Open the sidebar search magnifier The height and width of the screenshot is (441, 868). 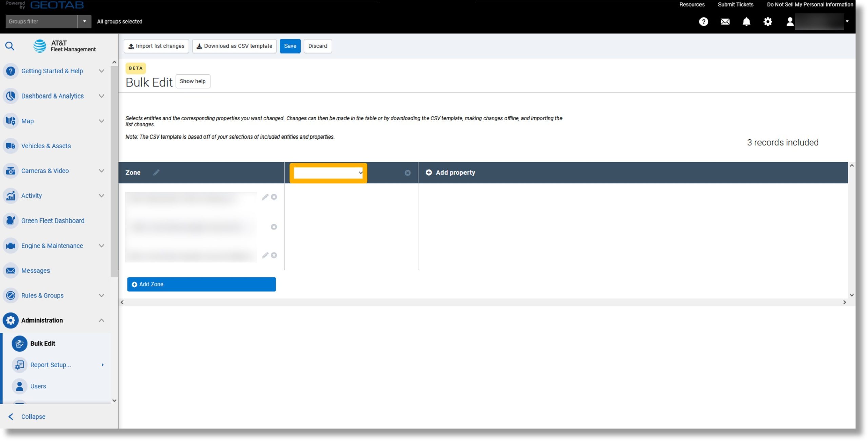(x=10, y=46)
